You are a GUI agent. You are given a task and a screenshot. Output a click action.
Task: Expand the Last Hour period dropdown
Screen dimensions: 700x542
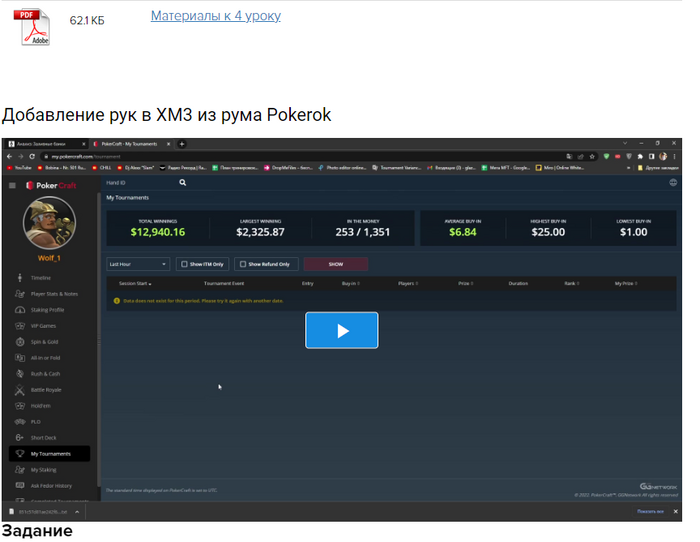click(138, 264)
